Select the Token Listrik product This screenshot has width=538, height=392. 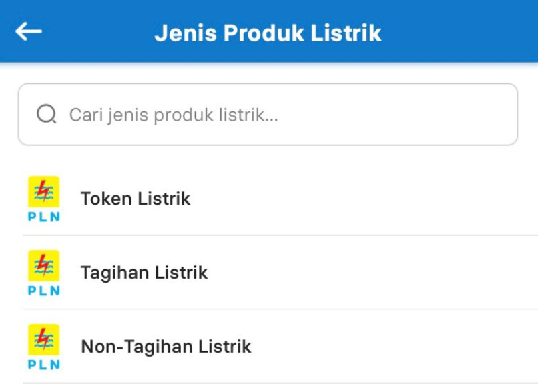click(136, 199)
